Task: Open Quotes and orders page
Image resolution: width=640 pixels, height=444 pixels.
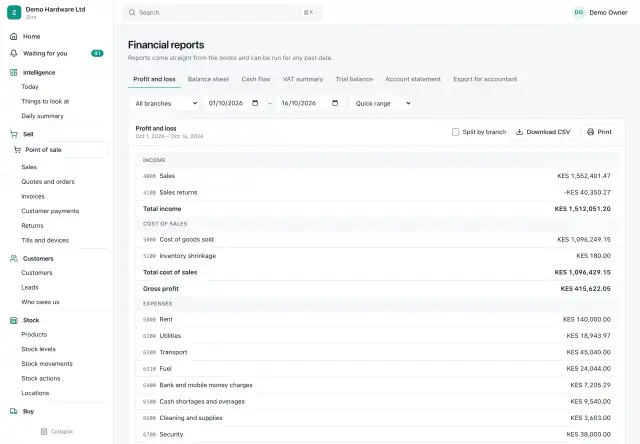Action: click(48, 182)
